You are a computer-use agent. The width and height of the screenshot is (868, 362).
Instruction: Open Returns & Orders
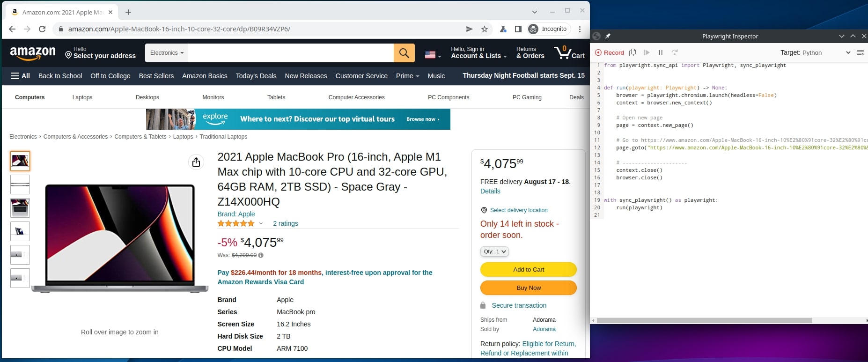click(x=530, y=52)
